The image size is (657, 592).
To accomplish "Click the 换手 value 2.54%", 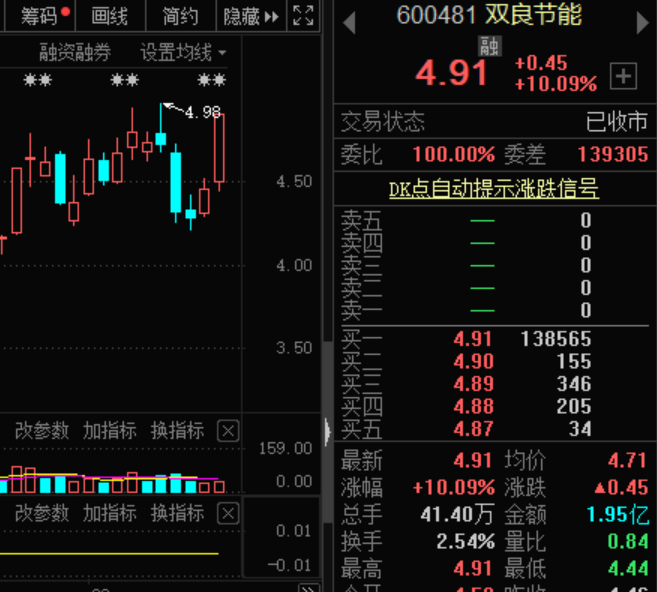I will click(466, 541).
